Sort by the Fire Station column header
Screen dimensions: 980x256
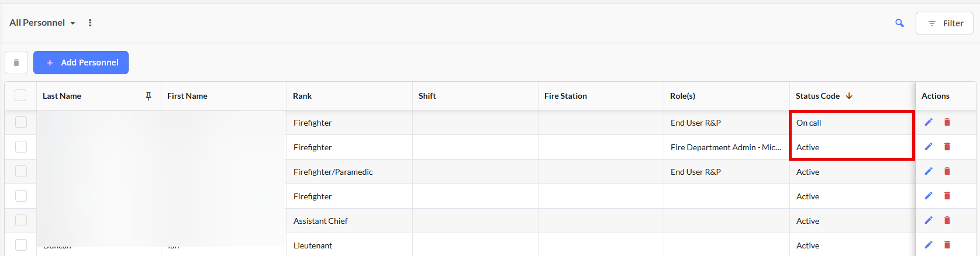tap(565, 96)
